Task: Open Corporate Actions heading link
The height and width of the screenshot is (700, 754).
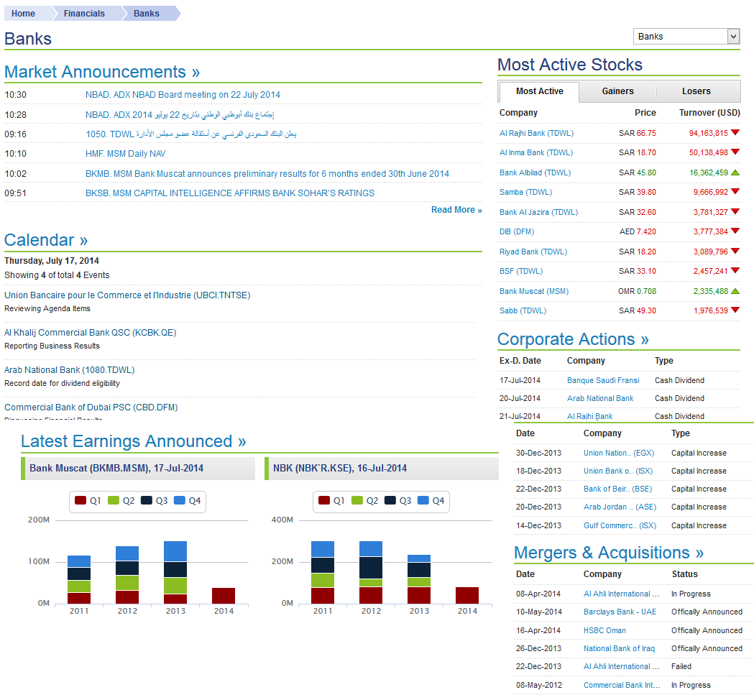Action: 573,339
